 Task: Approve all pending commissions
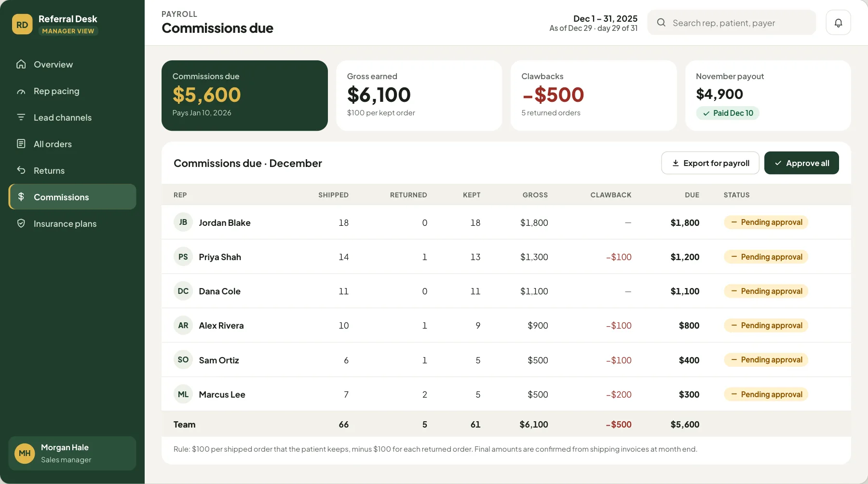tap(801, 163)
